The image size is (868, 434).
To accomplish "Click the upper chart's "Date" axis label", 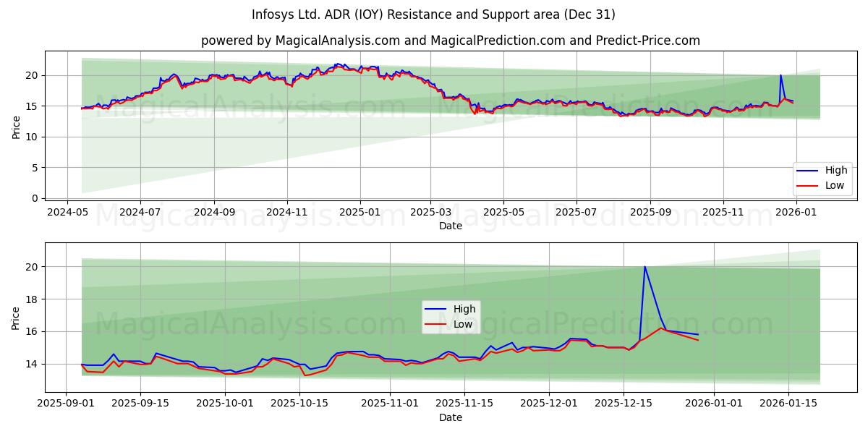I will (x=450, y=226).
